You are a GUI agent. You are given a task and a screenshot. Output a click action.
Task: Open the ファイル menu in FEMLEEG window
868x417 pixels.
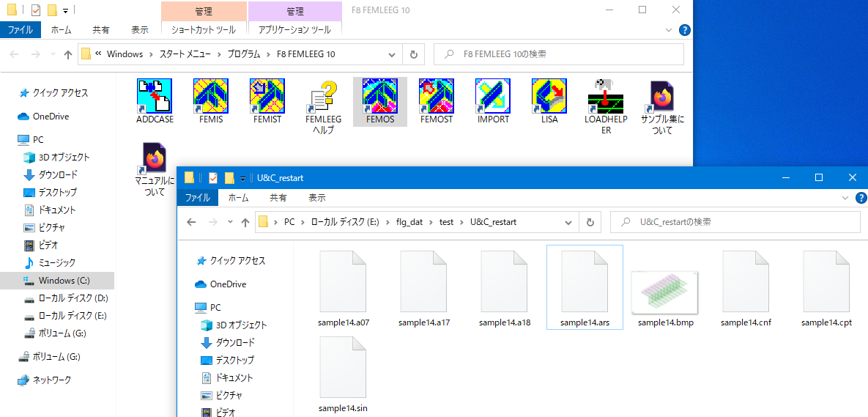pyautogui.click(x=20, y=30)
